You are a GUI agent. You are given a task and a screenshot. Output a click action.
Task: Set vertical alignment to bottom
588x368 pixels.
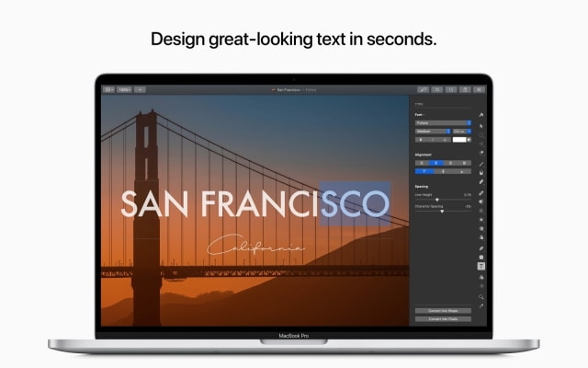461,171
